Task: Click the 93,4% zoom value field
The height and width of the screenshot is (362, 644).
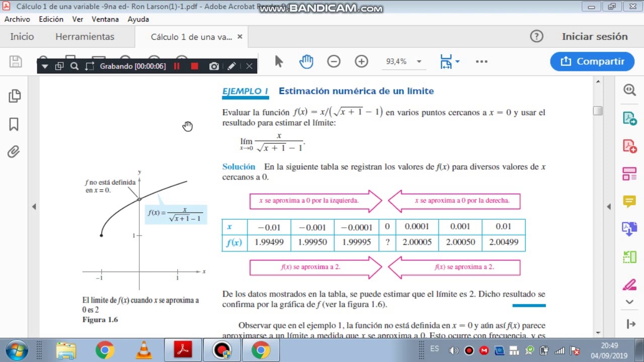Action: (x=396, y=61)
